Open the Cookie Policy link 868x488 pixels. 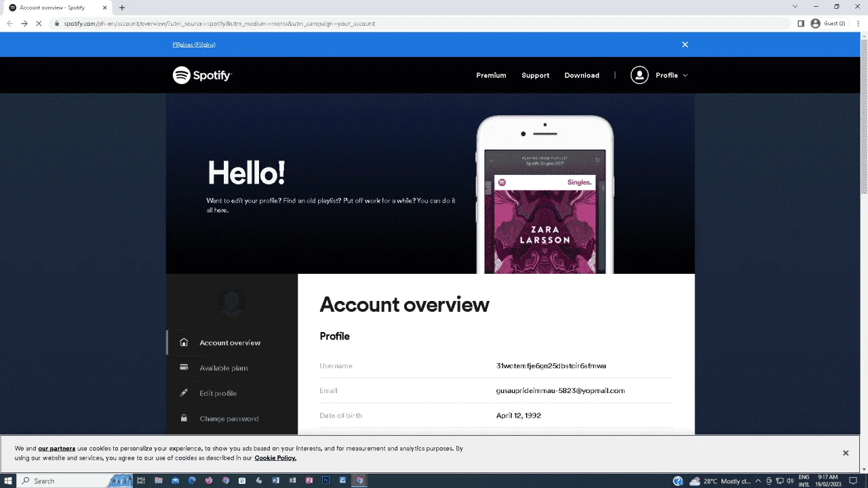click(275, 458)
